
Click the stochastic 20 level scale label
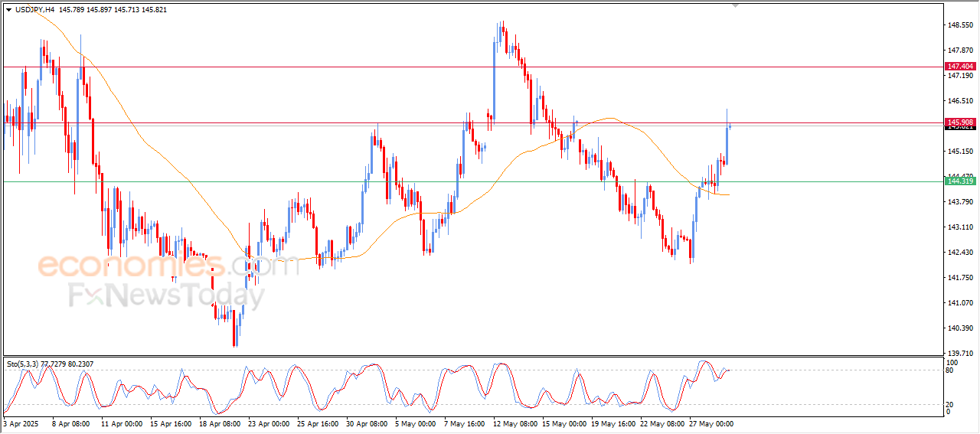coord(951,404)
